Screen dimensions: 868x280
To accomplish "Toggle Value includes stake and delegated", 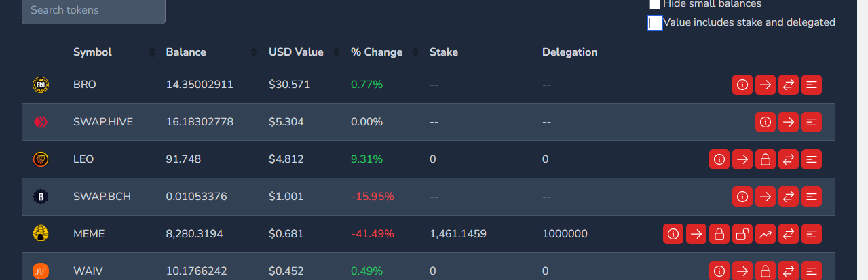I will click(655, 23).
